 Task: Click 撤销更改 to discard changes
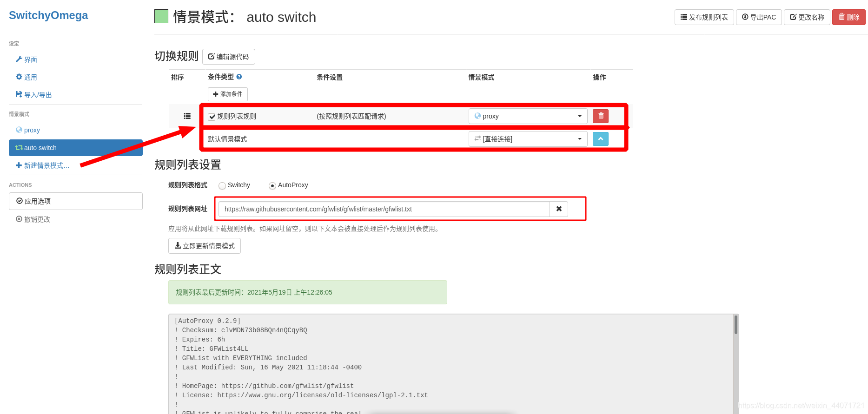click(33, 219)
